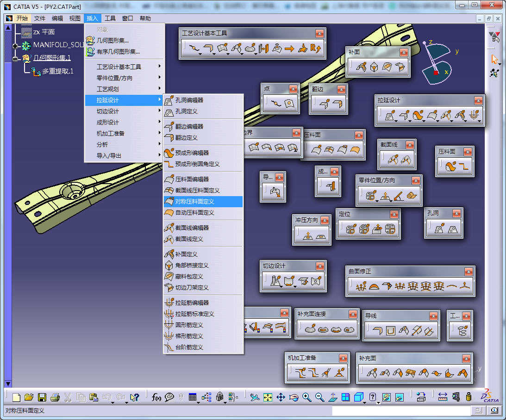Click the first icon in 截面线 toolbar
This screenshot has width=506, height=420.
393,159
